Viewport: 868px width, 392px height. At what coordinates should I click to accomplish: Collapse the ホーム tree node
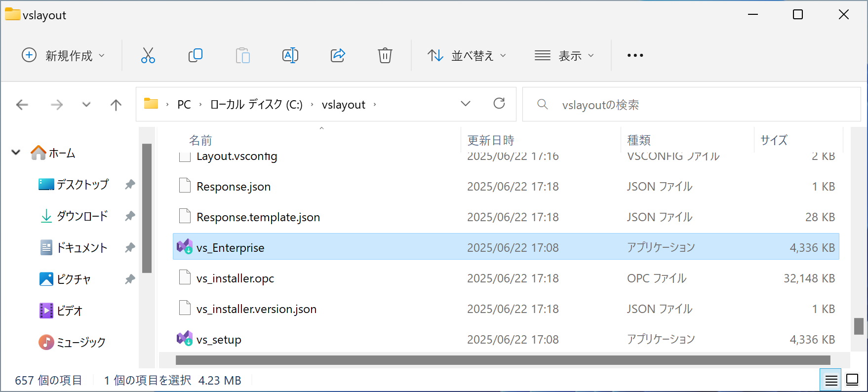[x=16, y=153]
